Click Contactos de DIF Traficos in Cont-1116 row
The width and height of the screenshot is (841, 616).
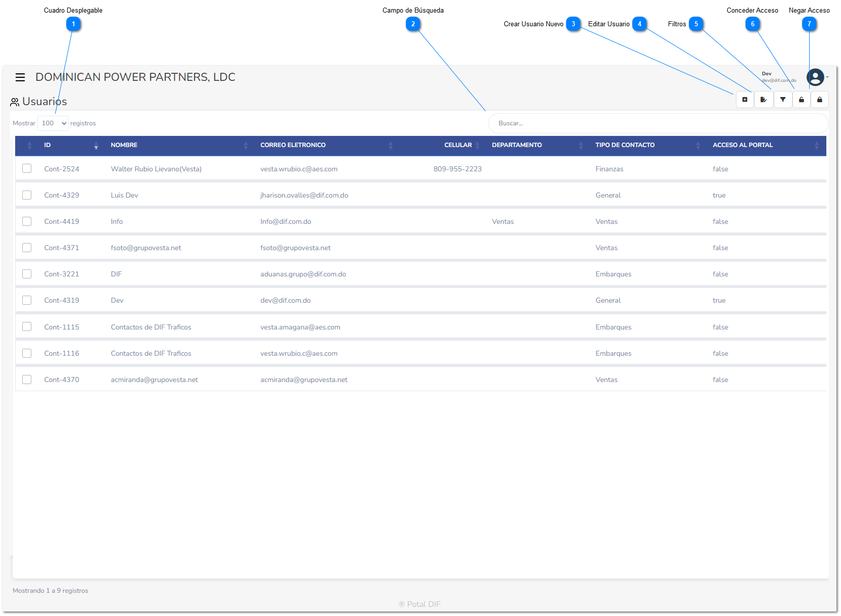[151, 353]
